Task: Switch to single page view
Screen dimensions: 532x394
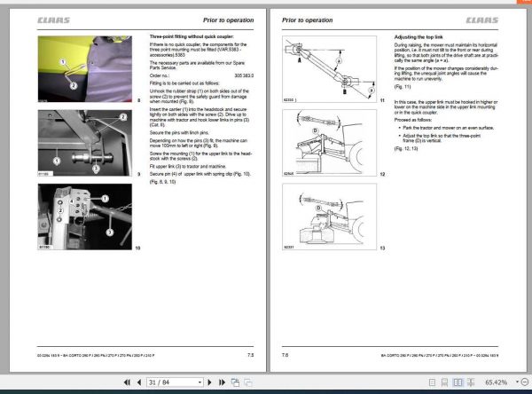Action: pos(433,382)
